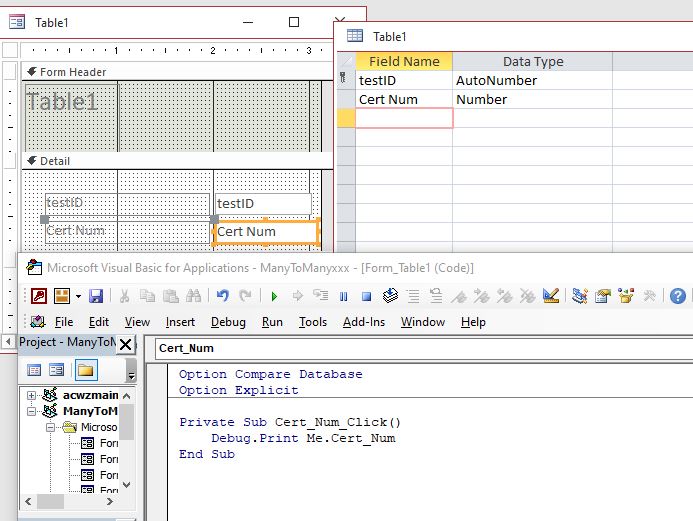This screenshot has height=521, width=693.
Task: Click the empty third Field Name cell
Action: pyautogui.click(x=404, y=118)
